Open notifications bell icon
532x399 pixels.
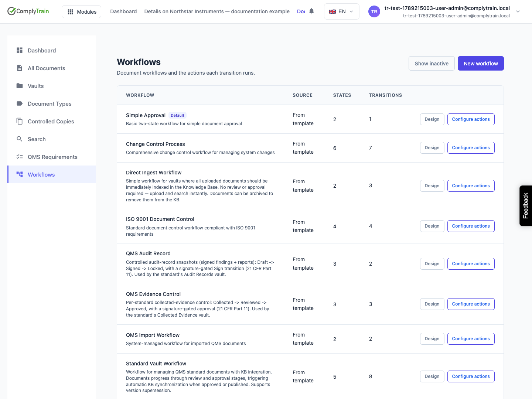click(x=311, y=11)
